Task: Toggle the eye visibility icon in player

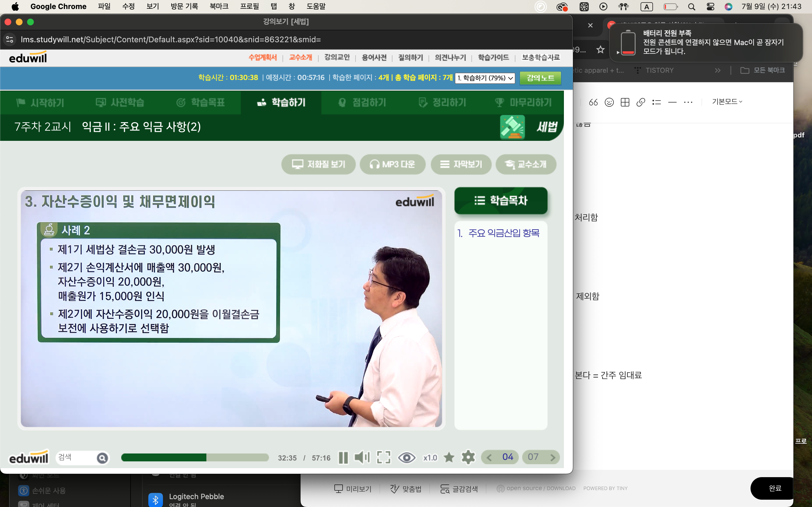Action: point(406,457)
